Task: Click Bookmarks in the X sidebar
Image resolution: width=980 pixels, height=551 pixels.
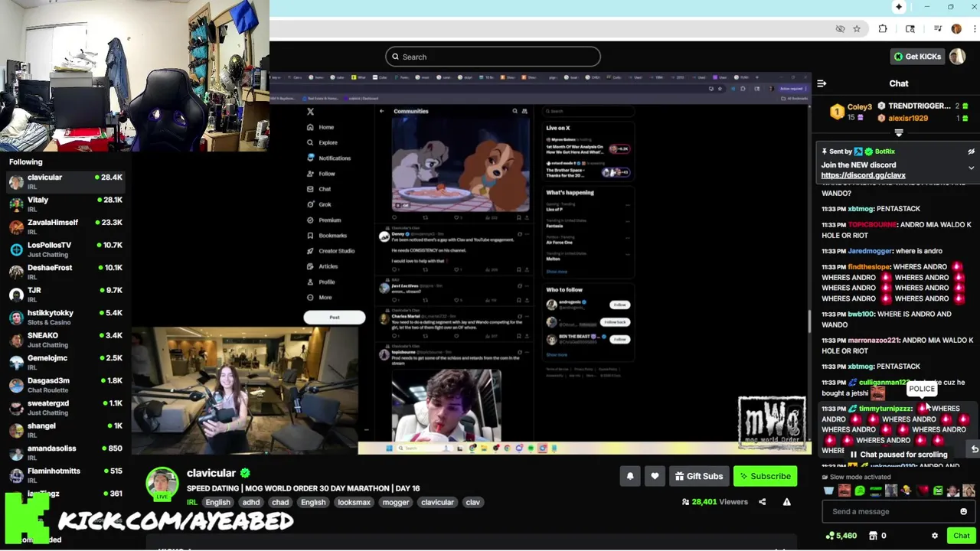Action: coord(327,236)
